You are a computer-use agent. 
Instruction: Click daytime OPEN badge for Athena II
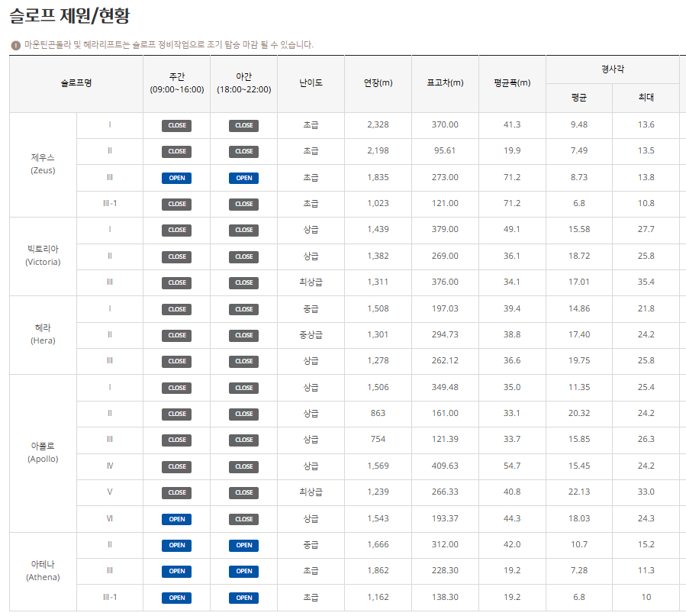[177, 545]
